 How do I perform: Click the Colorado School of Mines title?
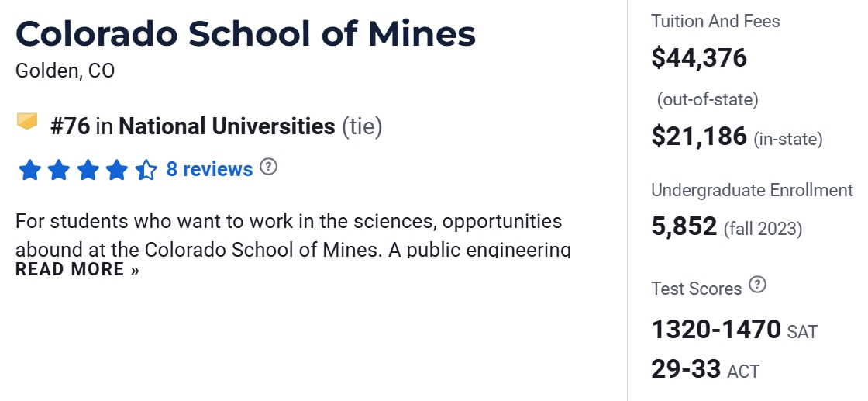click(246, 34)
